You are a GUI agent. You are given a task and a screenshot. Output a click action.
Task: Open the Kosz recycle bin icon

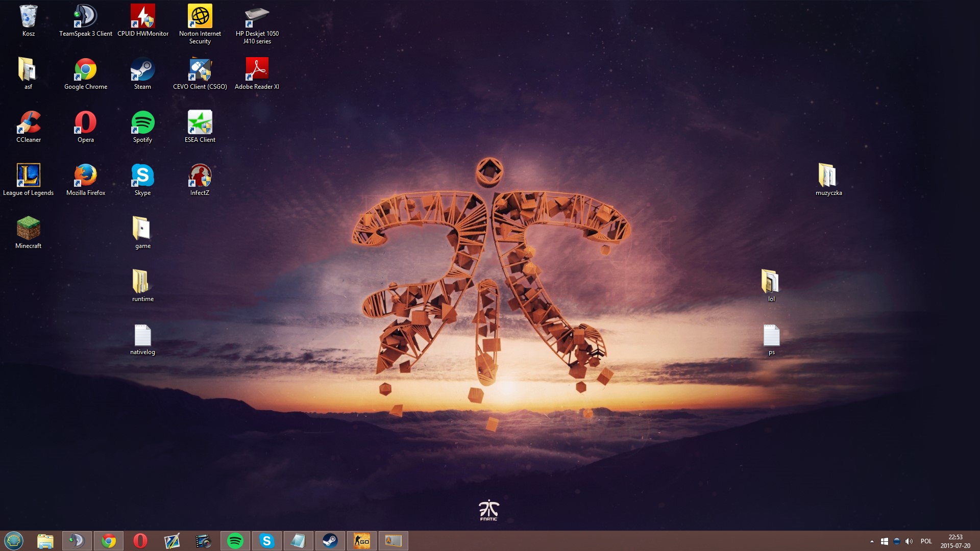(29, 21)
